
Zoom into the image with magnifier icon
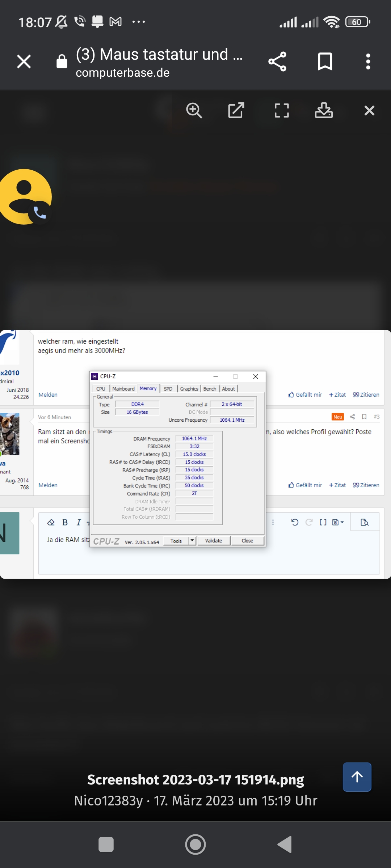tap(194, 110)
